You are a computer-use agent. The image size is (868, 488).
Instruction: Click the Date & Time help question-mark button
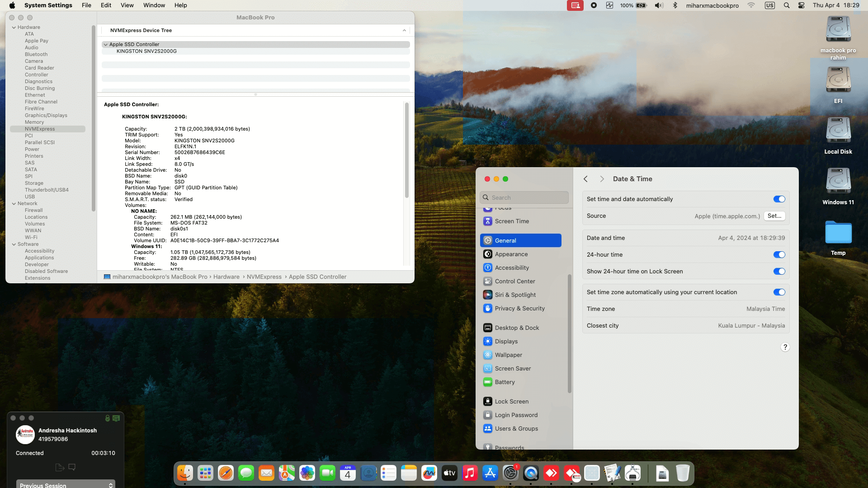point(785,347)
